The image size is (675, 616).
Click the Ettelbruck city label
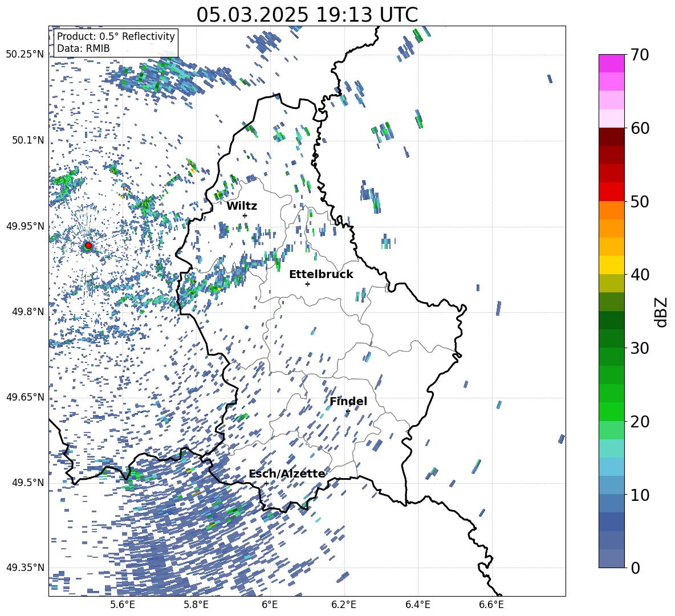tap(321, 275)
